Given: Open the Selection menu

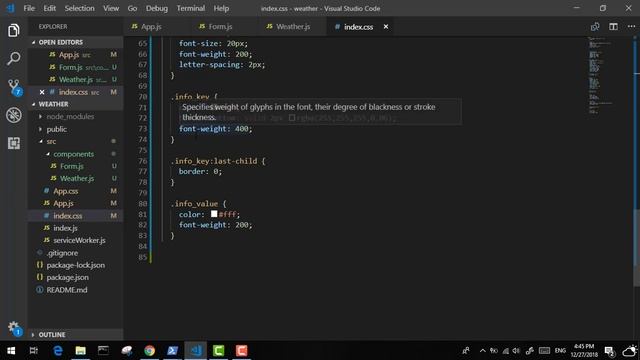Looking at the screenshot, I should pos(80,8).
